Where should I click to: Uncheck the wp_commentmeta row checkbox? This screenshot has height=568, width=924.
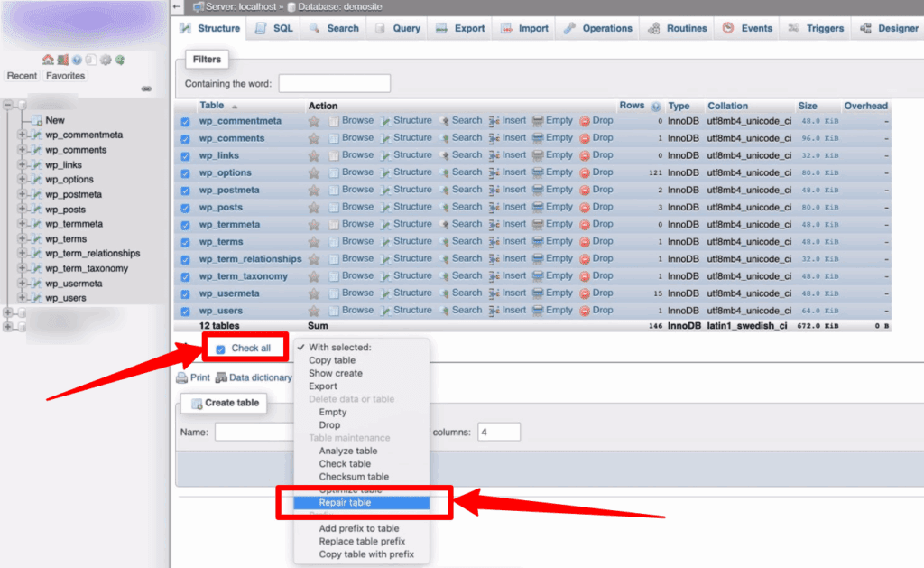click(186, 122)
